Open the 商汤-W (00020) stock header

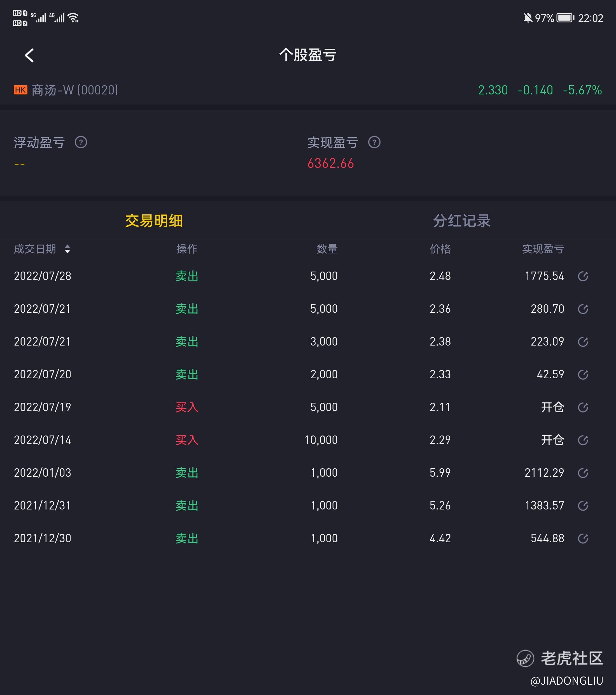coord(75,90)
